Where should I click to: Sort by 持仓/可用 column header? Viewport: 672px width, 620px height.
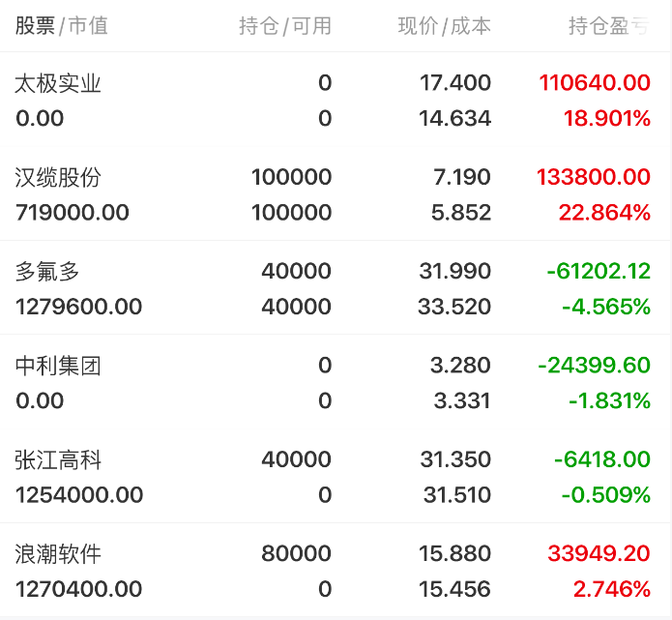coord(285,26)
